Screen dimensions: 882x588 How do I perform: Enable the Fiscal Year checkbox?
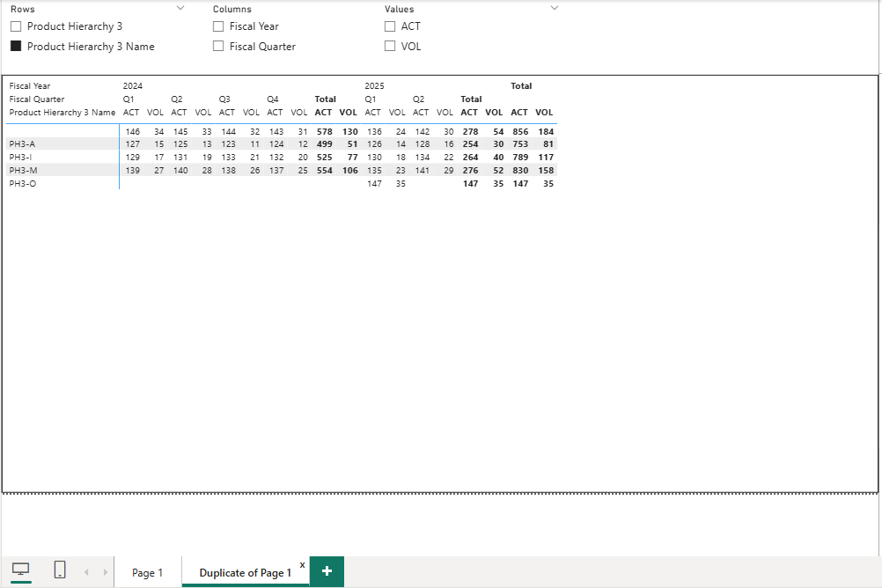(x=218, y=26)
